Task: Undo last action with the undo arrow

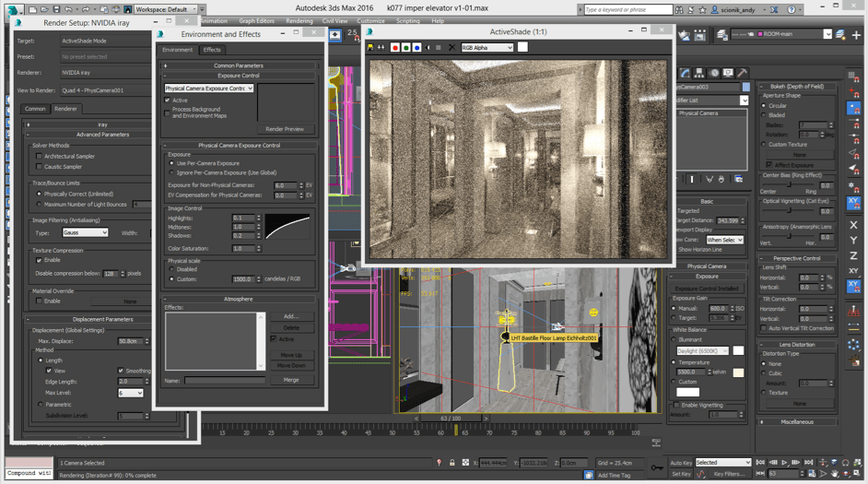Action: 68,9
